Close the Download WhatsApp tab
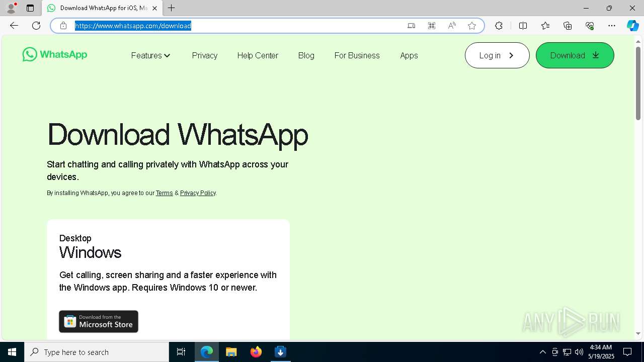Image resolution: width=644 pixels, height=362 pixels. 154,8
